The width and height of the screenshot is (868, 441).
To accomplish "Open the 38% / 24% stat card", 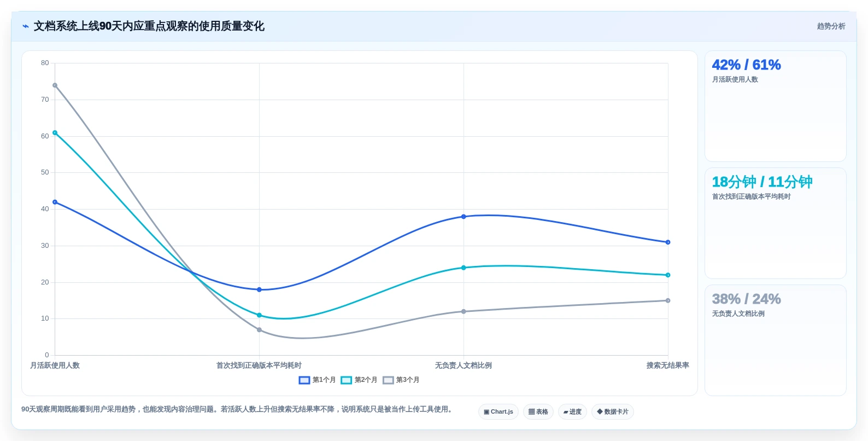I will (775, 340).
